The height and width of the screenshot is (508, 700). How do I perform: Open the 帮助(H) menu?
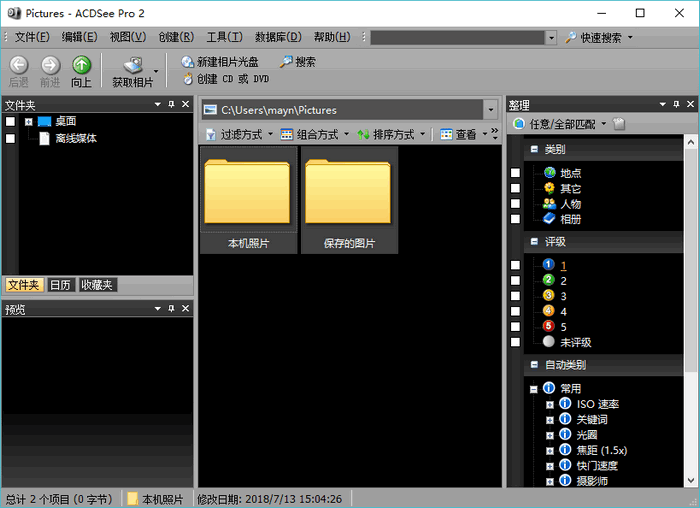pyautogui.click(x=332, y=37)
